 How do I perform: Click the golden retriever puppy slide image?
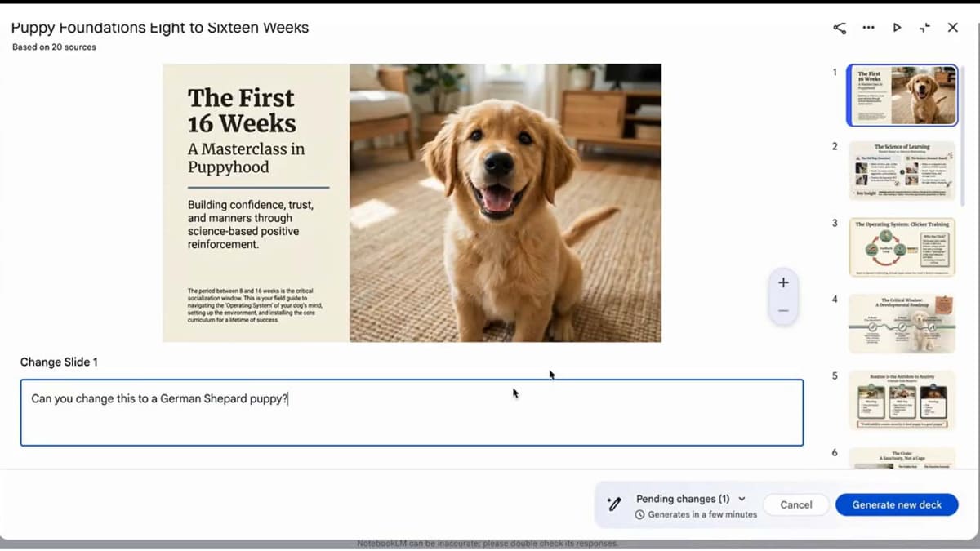[x=506, y=203]
